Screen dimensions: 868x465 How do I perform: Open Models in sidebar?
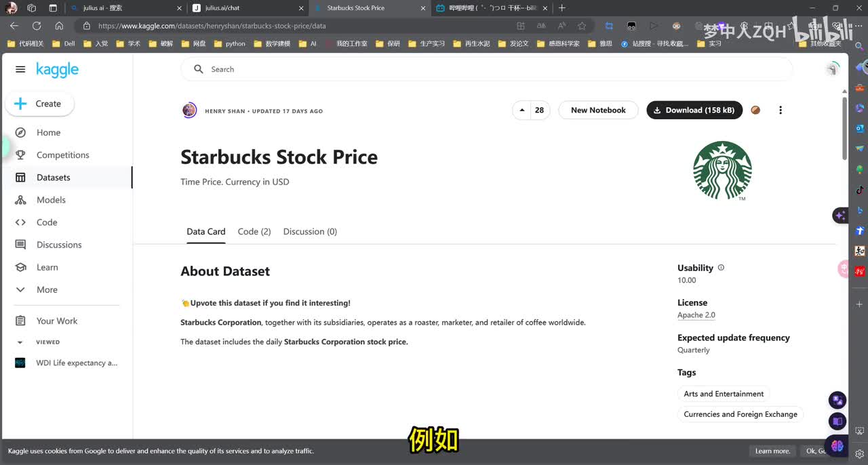click(51, 200)
